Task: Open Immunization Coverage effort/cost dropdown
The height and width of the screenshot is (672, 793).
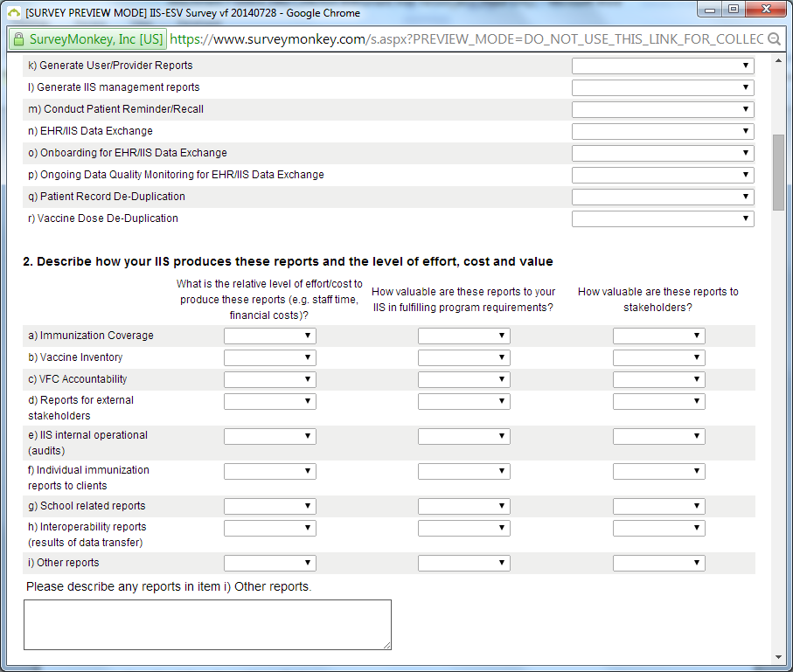Action: [x=269, y=336]
